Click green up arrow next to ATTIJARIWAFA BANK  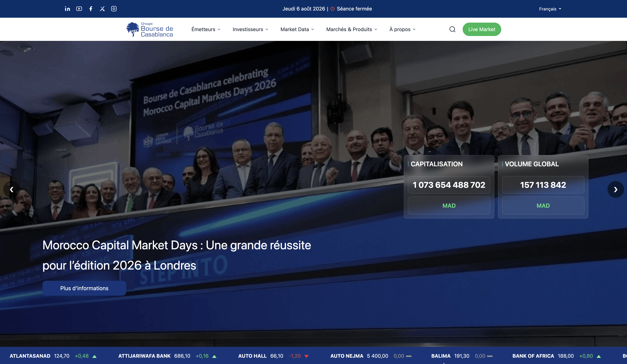(214, 356)
